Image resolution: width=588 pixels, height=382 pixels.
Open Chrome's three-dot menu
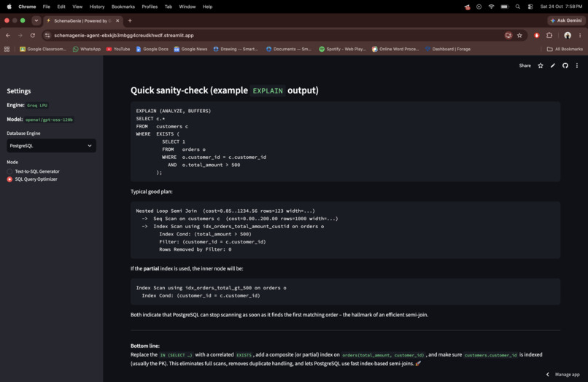[x=580, y=35]
